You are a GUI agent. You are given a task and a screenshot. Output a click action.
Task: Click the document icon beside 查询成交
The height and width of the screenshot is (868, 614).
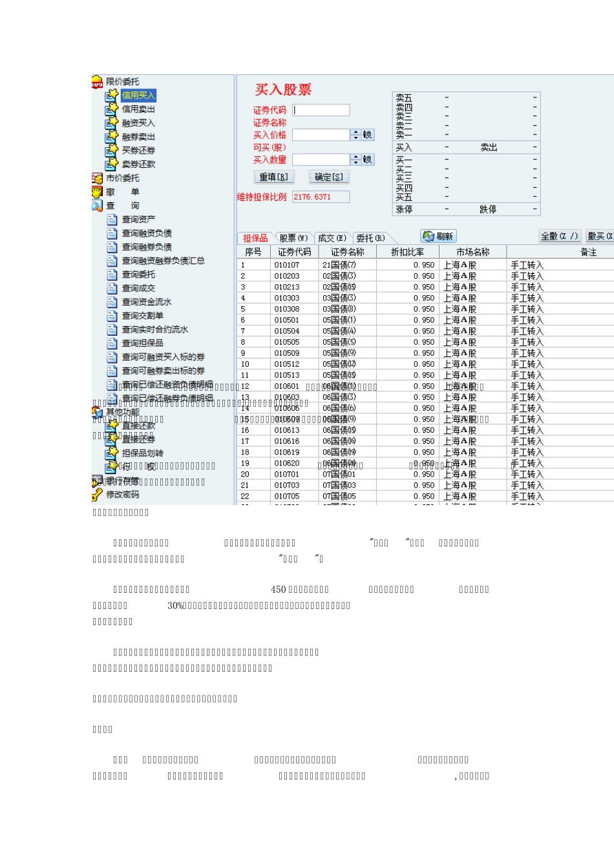pos(112,288)
